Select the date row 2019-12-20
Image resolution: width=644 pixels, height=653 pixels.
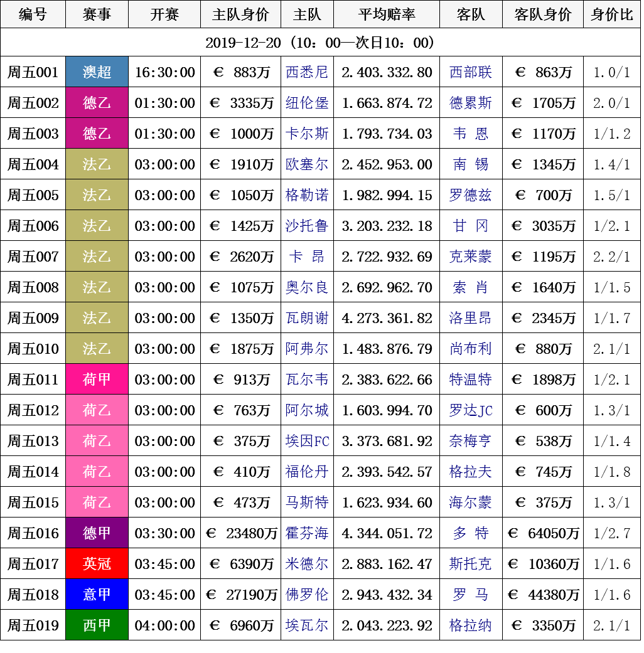pyautogui.click(x=320, y=43)
